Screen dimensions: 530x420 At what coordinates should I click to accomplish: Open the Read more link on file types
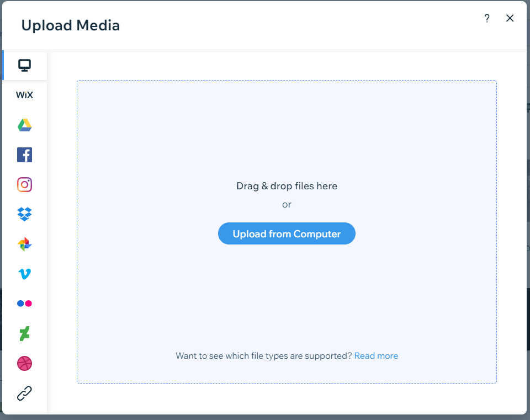(x=376, y=356)
